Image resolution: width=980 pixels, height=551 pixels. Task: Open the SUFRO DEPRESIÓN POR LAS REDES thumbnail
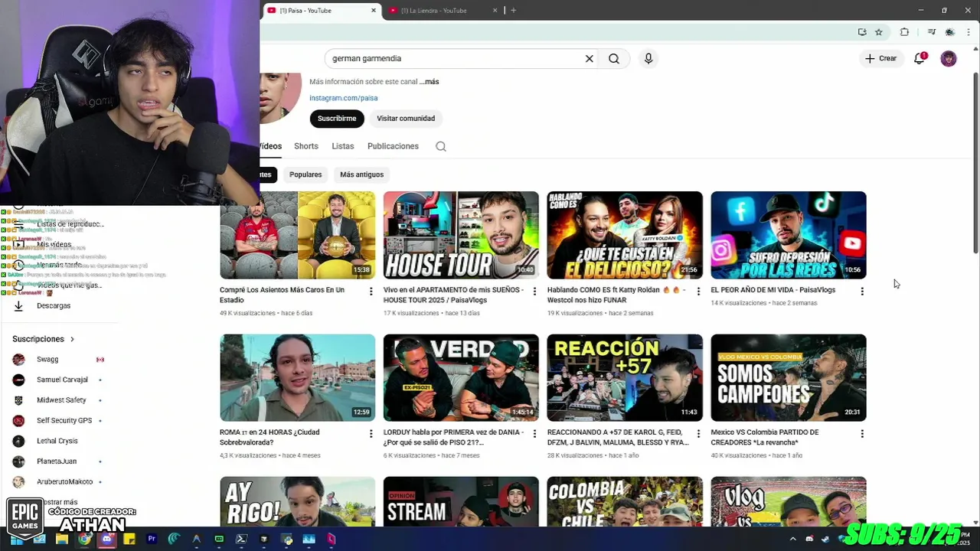789,235
